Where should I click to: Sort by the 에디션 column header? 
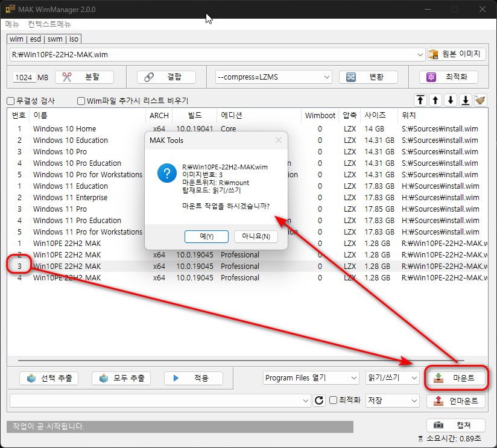click(259, 115)
